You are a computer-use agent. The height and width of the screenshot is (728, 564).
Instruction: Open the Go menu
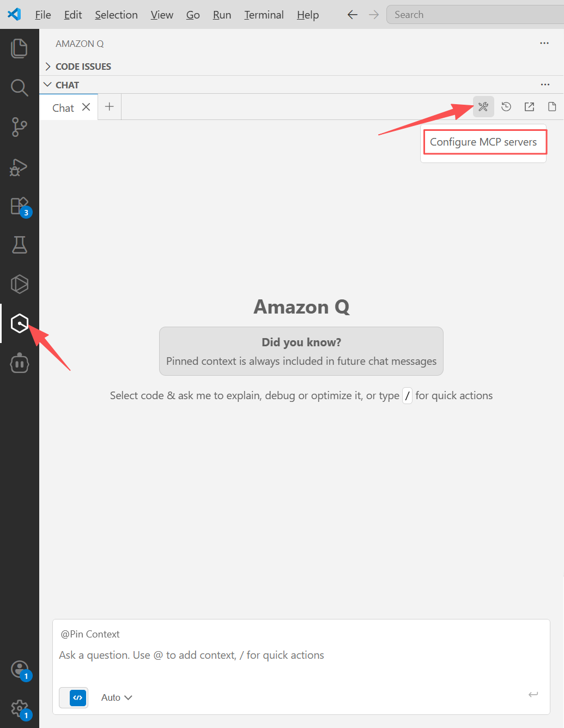pos(193,15)
